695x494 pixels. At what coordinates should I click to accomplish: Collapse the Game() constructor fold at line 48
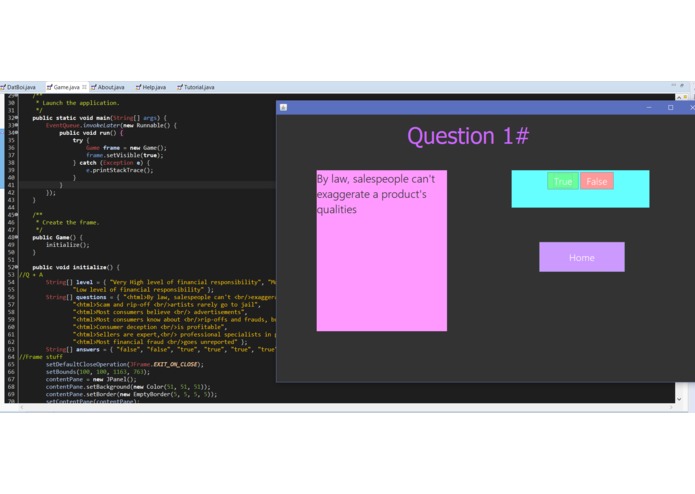[16, 237]
